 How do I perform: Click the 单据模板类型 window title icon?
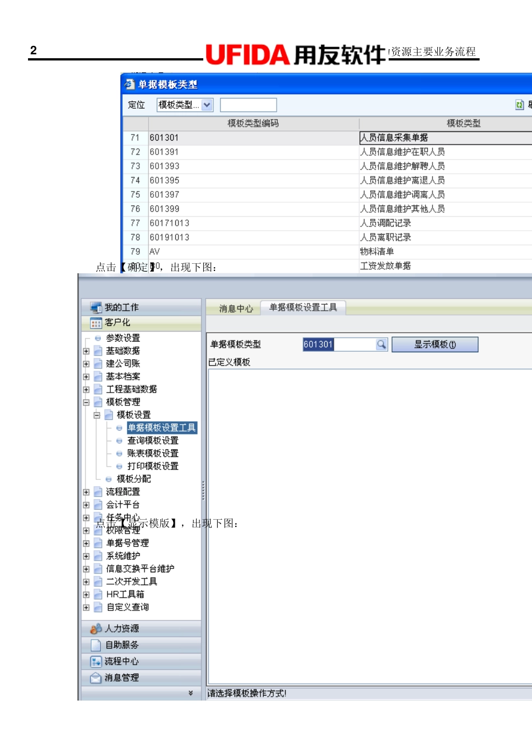pyautogui.click(x=130, y=85)
